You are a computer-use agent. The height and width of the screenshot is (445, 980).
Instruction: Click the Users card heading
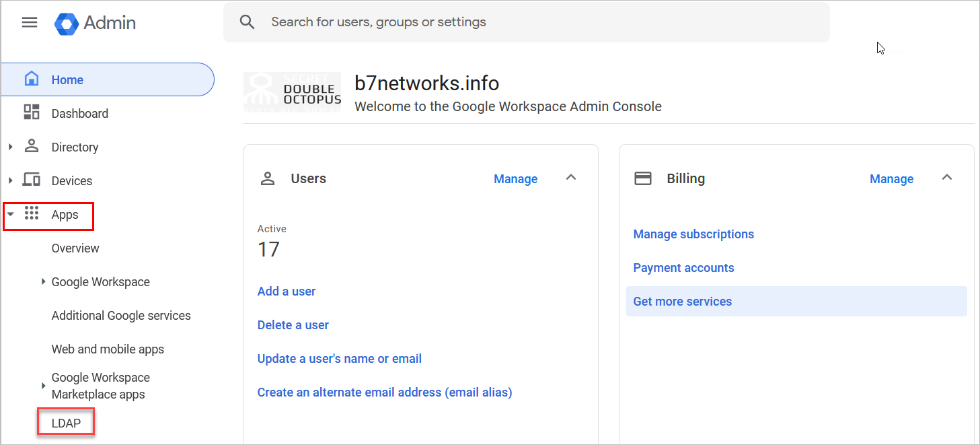pos(308,178)
